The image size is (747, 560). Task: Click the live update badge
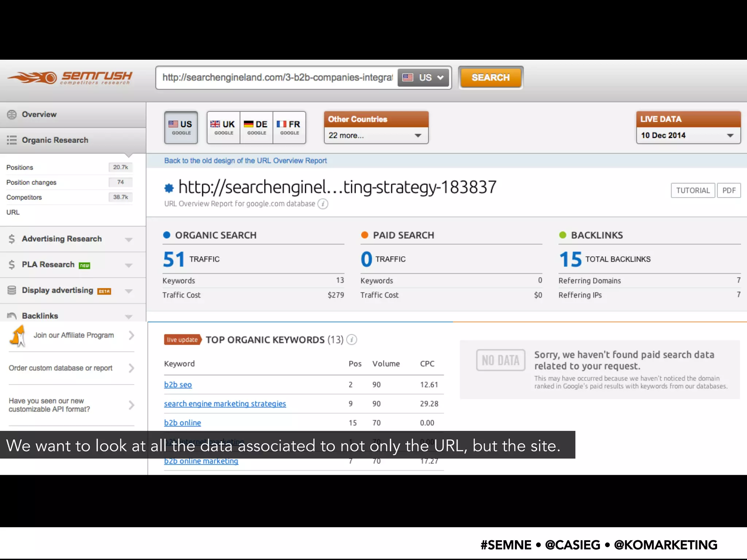[x=183, y=340]
